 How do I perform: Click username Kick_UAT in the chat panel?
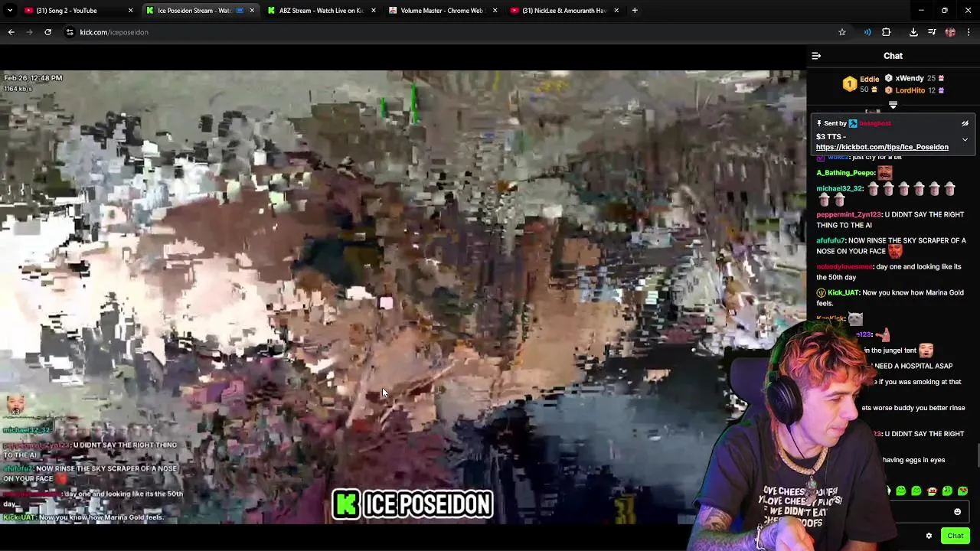(843, 292)
